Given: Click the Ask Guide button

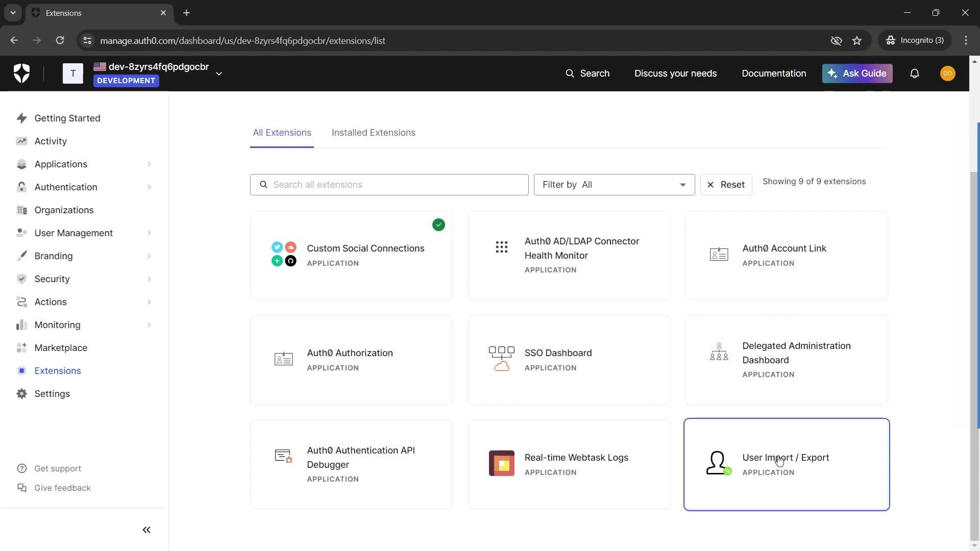Looking at the screenshot, I should [857, 73].
